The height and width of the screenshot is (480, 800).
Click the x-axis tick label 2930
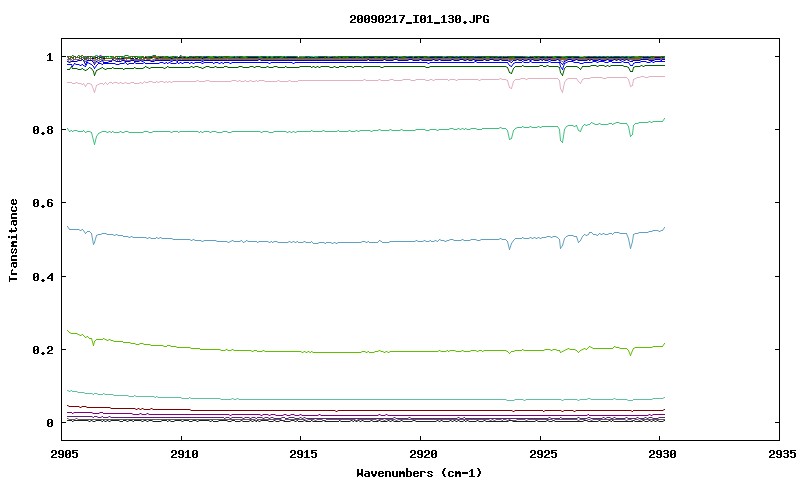tap(662, 454)
